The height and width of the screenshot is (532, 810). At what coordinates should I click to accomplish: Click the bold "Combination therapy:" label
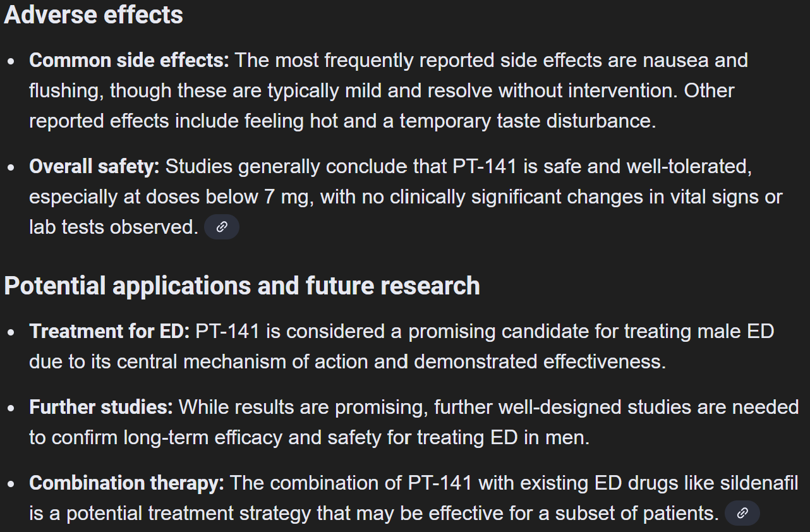click(x=126, y=483)
